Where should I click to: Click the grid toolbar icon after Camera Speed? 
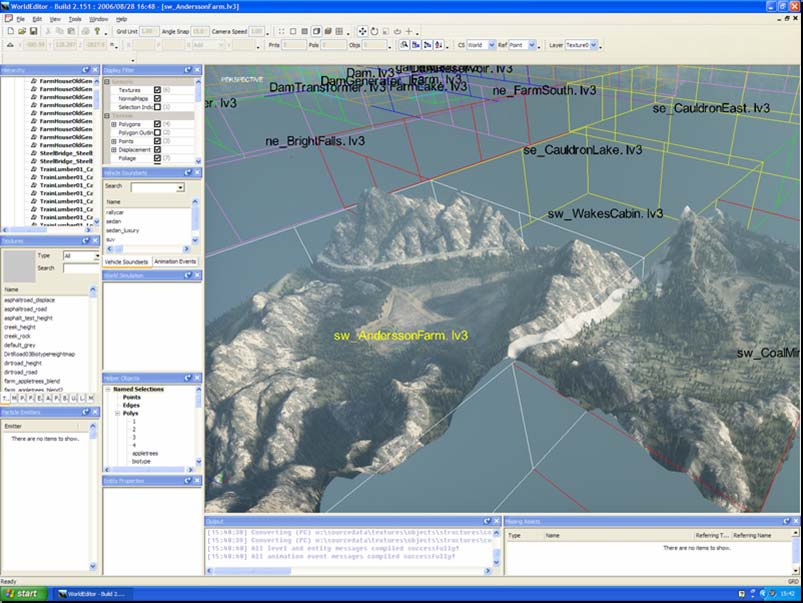click(339, 31)
